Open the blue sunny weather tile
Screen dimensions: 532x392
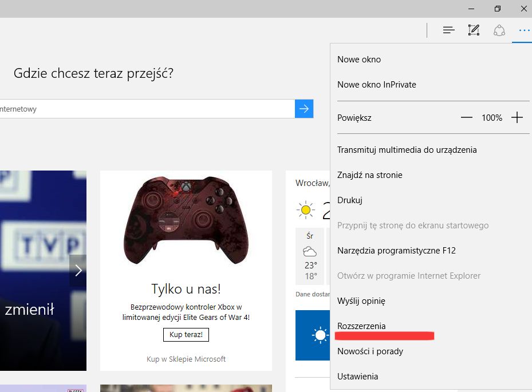point(313,335)
